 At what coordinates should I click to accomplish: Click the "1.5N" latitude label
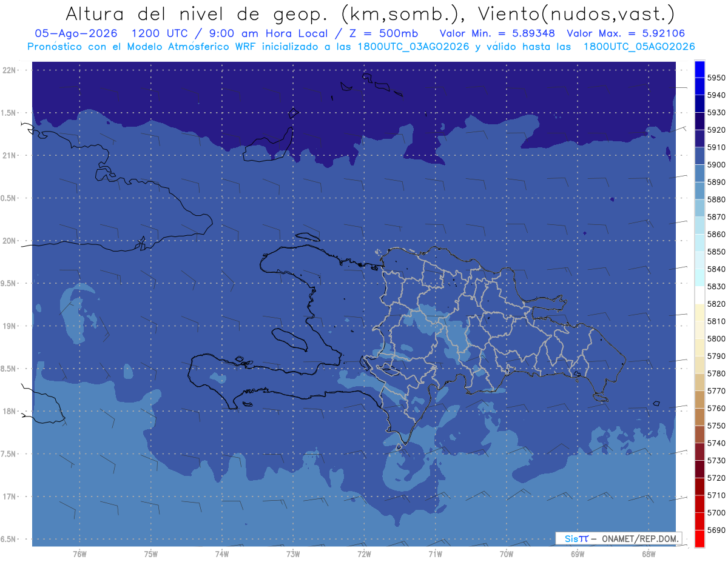tap(8, 113)
